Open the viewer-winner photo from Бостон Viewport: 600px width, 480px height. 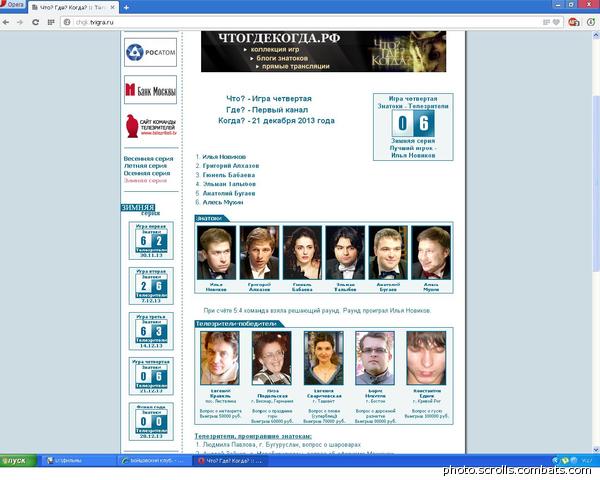coord(375,358)
